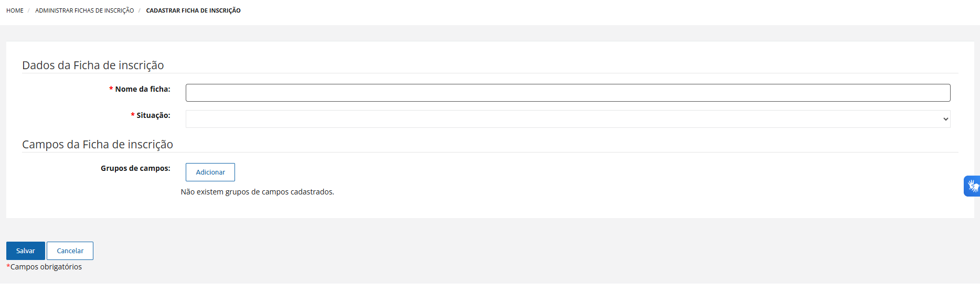Click the slash separator after HOME breadcrumb
The width and height of the screenshot is (980, 293).
pos(29,10)
